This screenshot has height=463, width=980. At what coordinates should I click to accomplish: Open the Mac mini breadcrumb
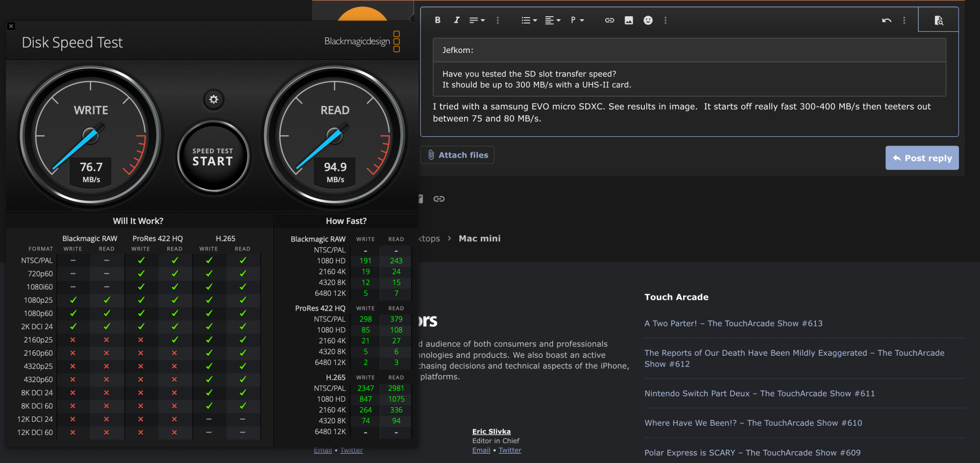(479, 238)
